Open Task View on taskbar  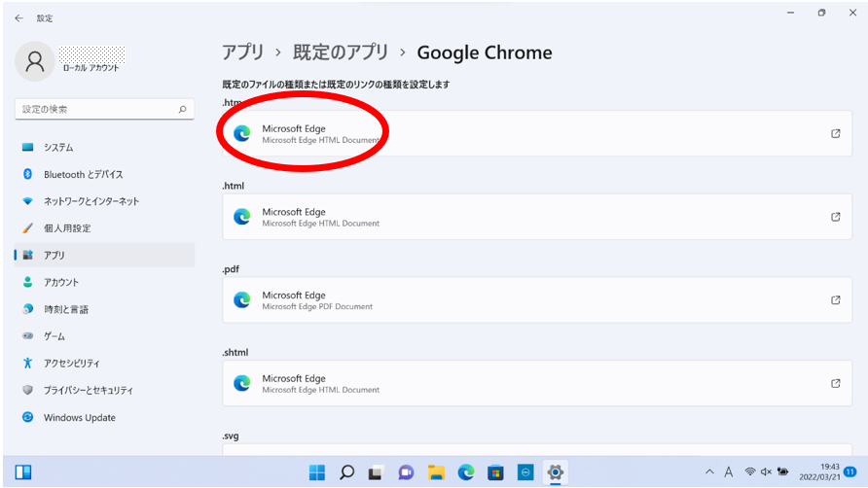tap(377, 472)
